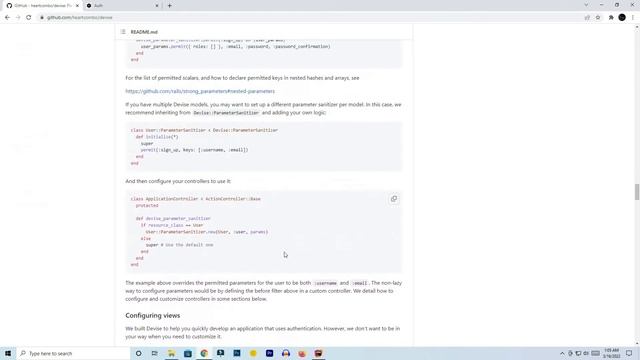Screen dimensions: 640x360
Task: Close the Auth tab
Action: click(157, 6)
